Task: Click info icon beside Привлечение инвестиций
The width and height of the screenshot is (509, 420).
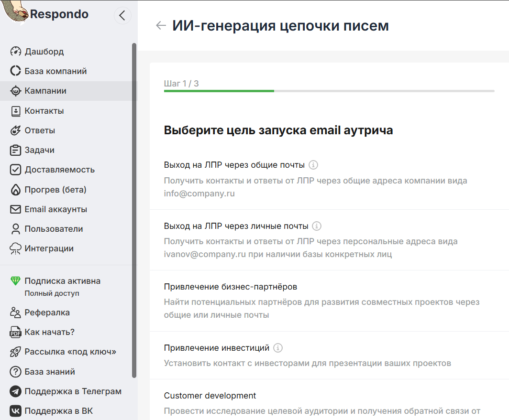Action: tap(277, 348)
